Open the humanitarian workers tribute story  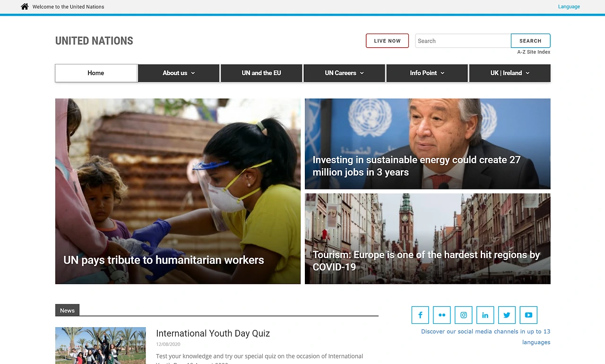(x=178, y=191)
